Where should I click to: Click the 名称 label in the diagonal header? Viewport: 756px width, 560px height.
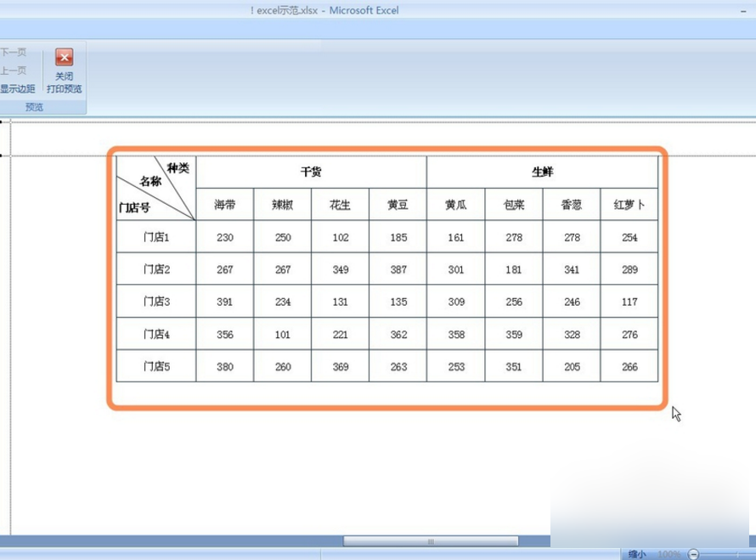150,181
